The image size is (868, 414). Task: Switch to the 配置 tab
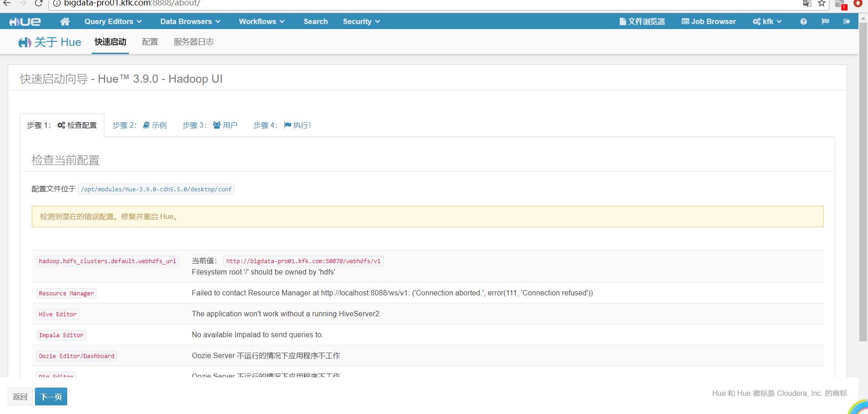[x=150, y=42]
